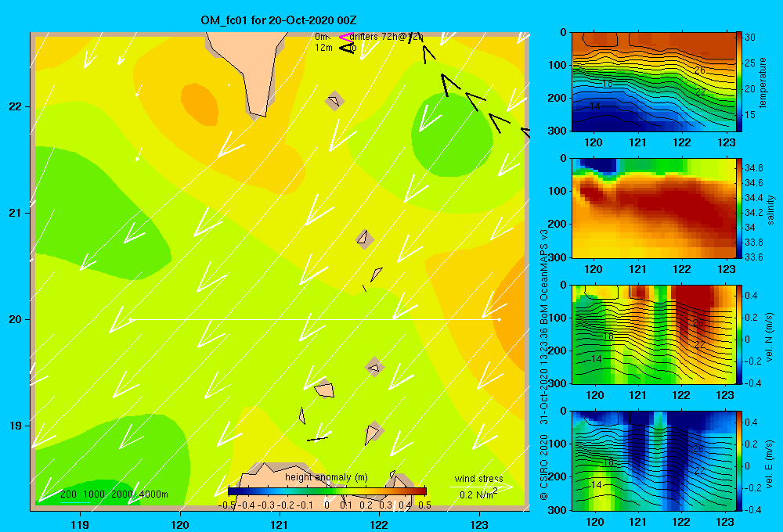
Task: Click the '120' longitude label under temperature panel
Action: [594, 142]
